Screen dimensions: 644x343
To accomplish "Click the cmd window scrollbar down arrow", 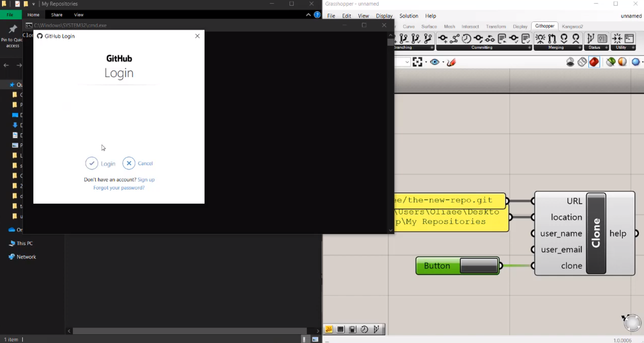I will 391,231.
